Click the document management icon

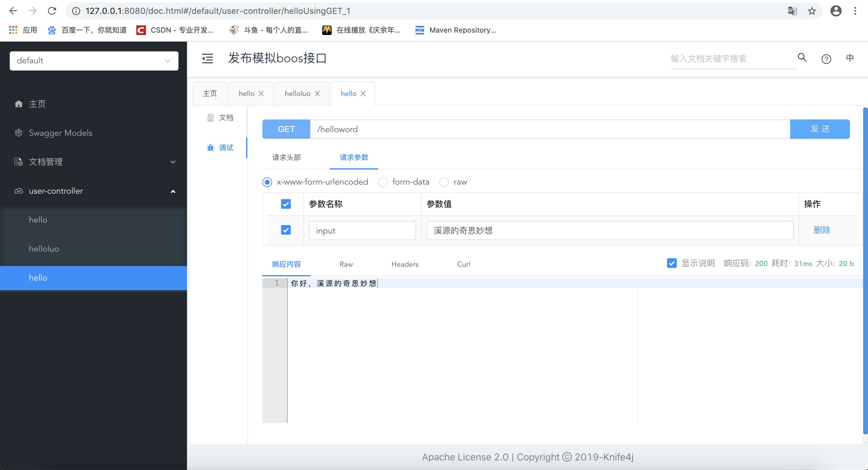[x=18, y=161]
